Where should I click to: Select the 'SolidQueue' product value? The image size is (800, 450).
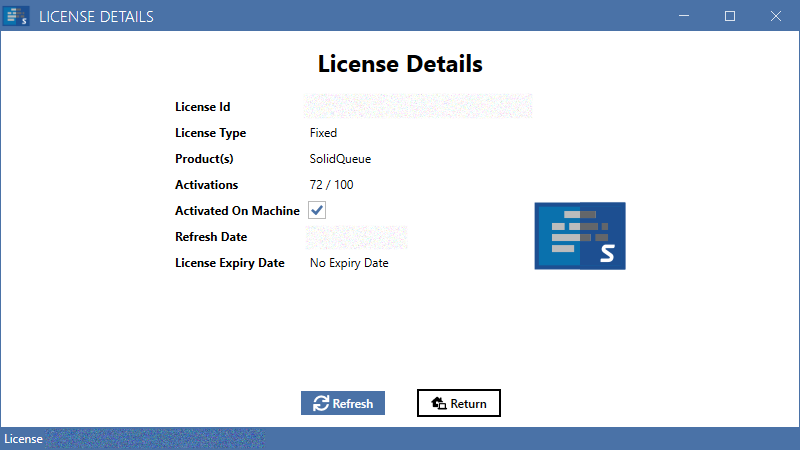(x=340, y=159)
